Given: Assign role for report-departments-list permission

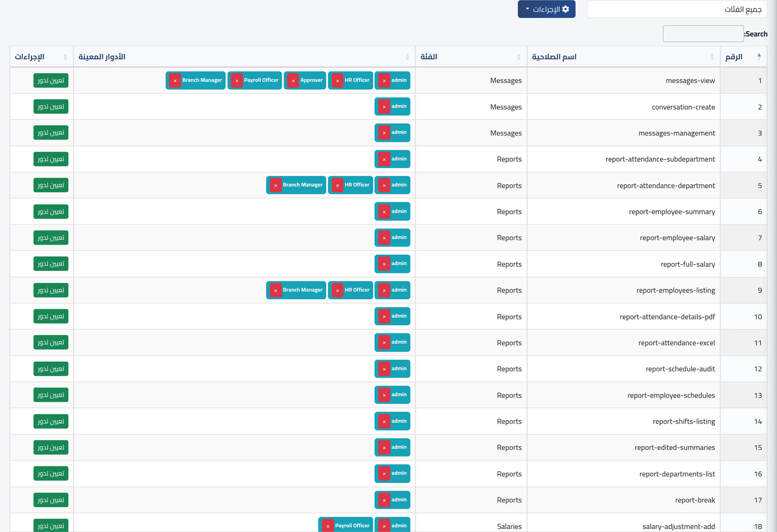Looking at the screenshot, I should (x=51, y=474).
